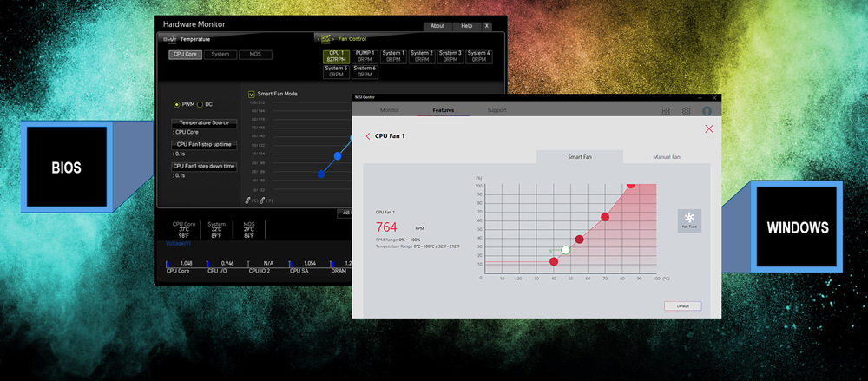The width and height of the screenshot is (868, 381).
Task: Open MSI Center settings gear
Action: point(687,111)
